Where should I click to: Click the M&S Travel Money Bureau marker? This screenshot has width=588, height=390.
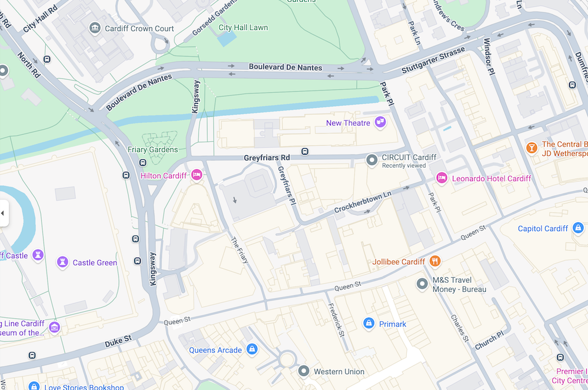(x=422, y=284)
